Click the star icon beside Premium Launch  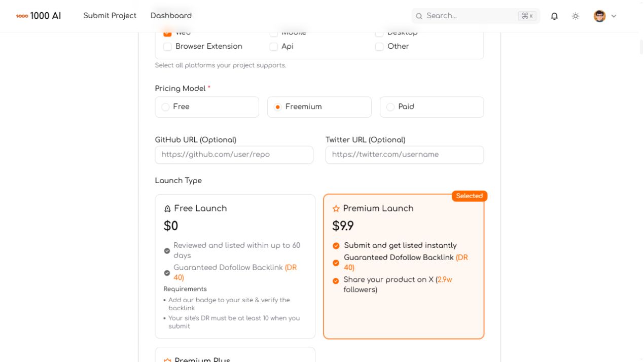[x=336, y=209]
